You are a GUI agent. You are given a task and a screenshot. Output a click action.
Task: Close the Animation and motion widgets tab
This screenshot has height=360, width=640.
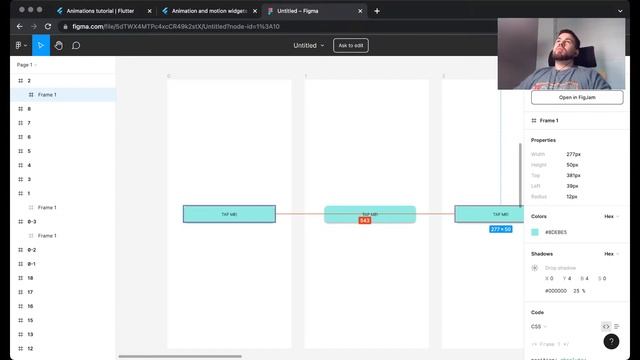pyautogui.click(x=255, y=11)
